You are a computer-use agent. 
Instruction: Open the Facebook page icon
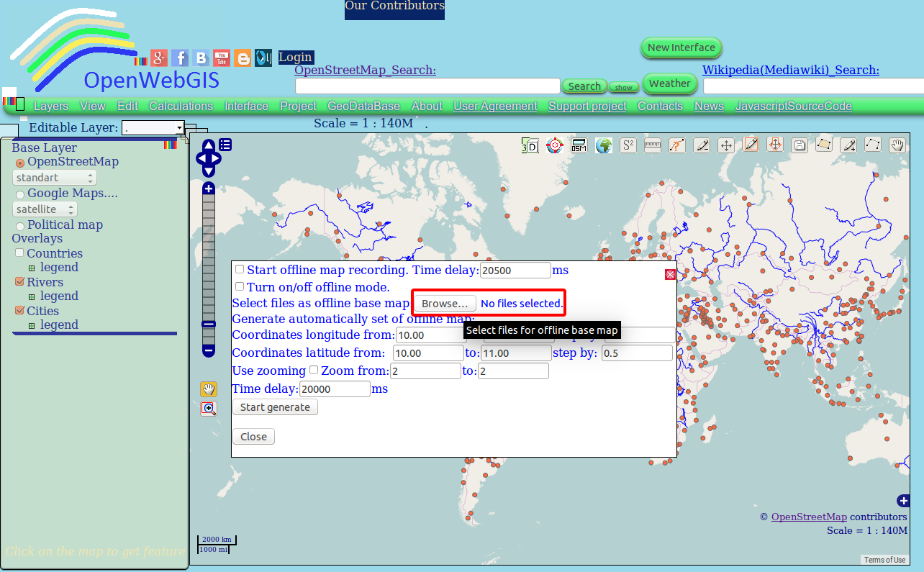[180, 58]
